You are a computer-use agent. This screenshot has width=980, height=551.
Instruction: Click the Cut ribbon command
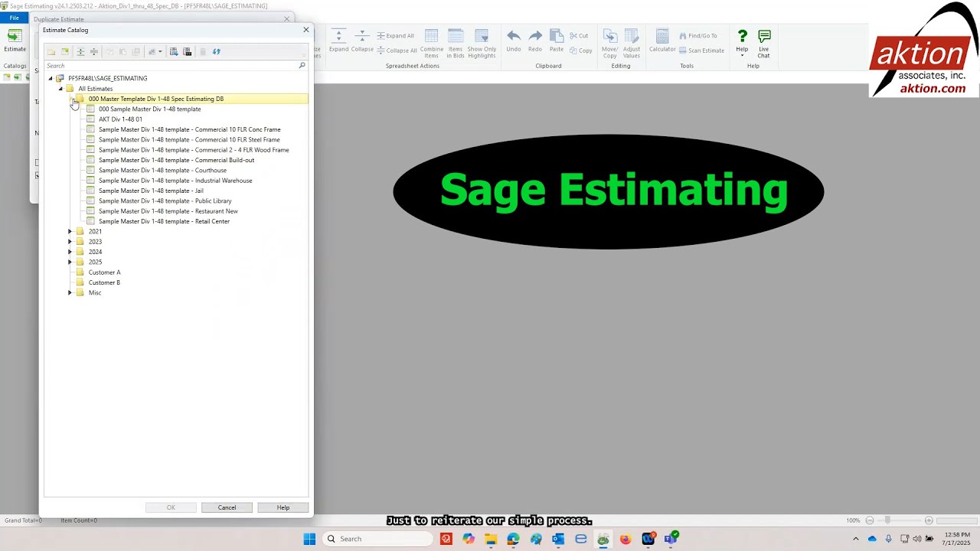[x=579, y=36]
